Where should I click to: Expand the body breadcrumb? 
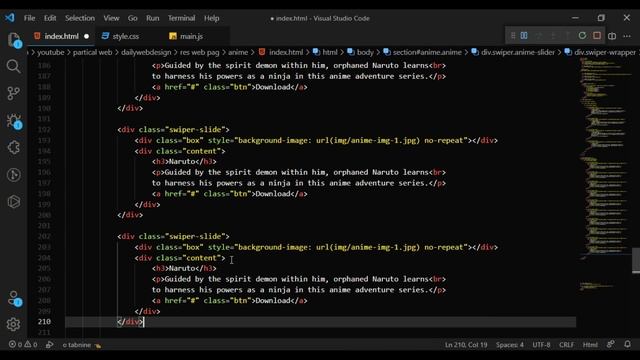(360, 52)
